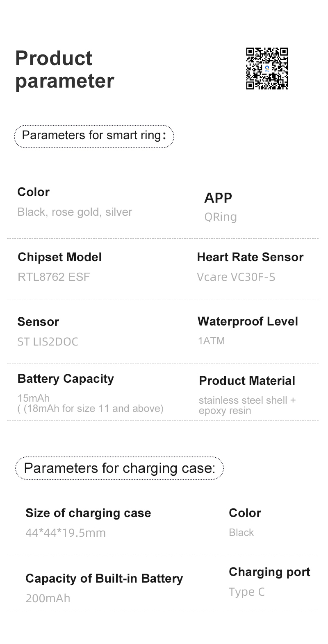Click the "200mAh" battery value
Screen dimensions: 328x644
48,598
